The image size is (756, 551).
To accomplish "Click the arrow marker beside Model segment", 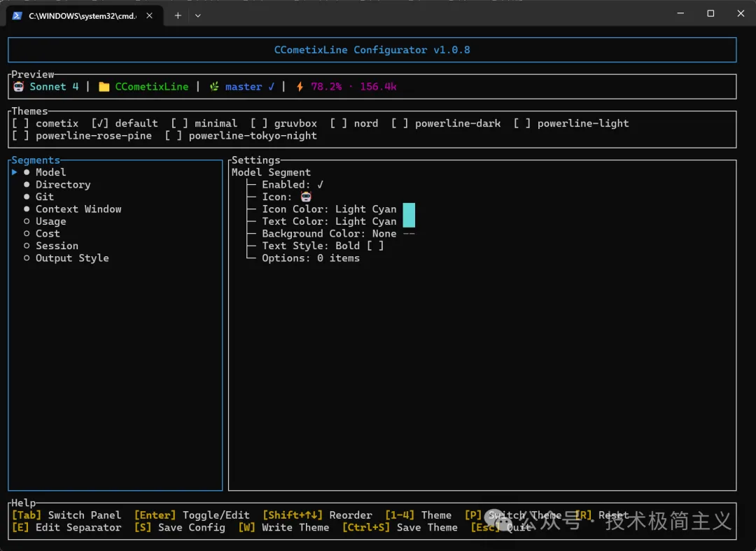I will coord(15,172).
